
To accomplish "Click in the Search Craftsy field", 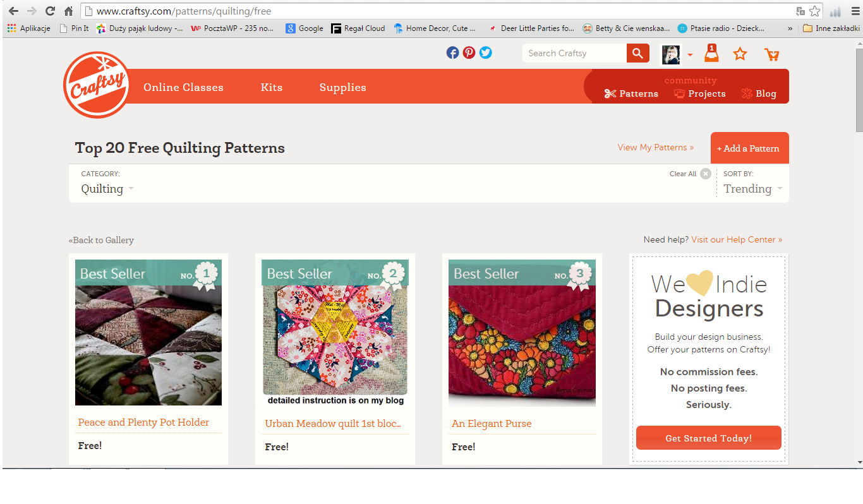I will pyautogui.click(x=574, y=53).
